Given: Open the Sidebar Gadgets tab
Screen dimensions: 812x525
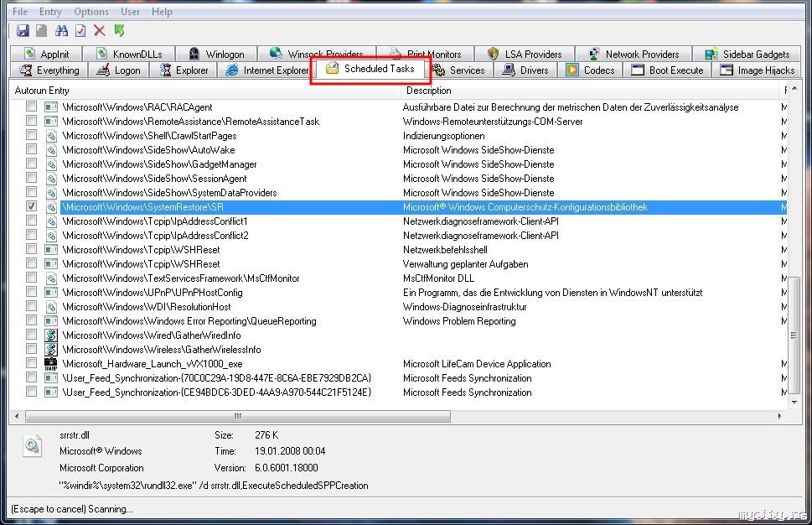Looking at the screenshot, I should (747, 54).
